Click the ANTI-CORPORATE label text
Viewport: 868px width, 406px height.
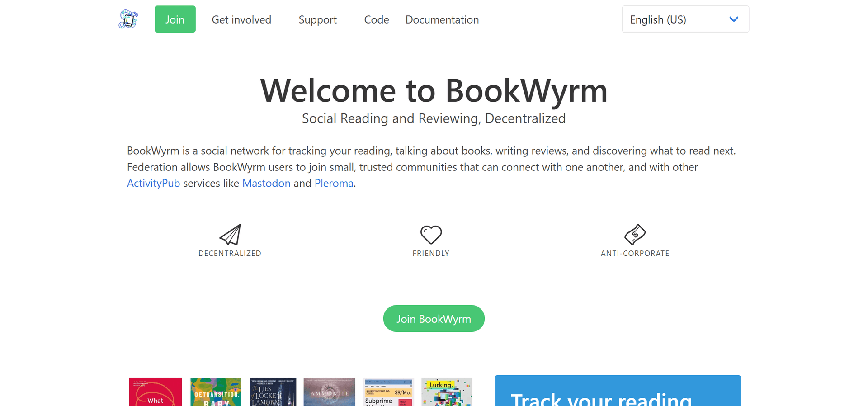point(635,254)
